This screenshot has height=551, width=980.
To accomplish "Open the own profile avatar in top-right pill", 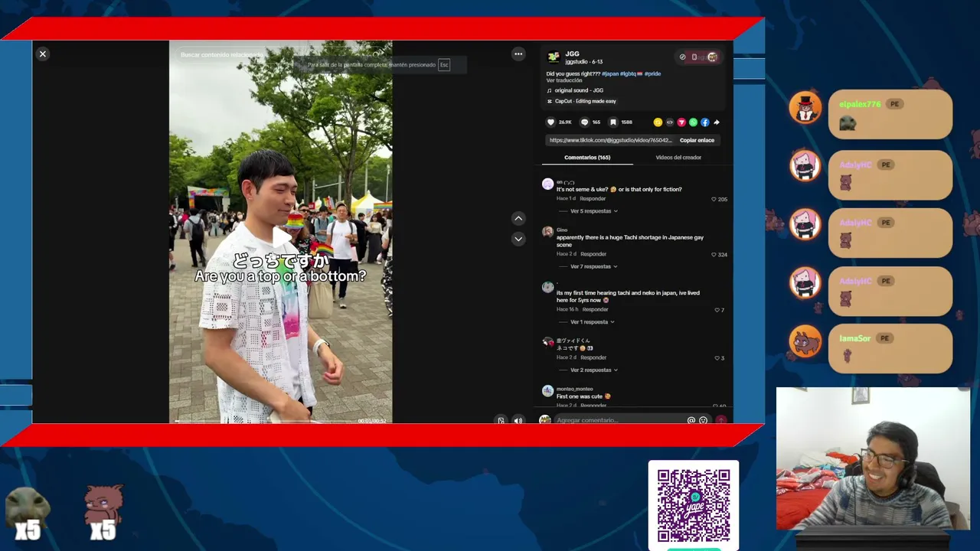I will (712, 57).
